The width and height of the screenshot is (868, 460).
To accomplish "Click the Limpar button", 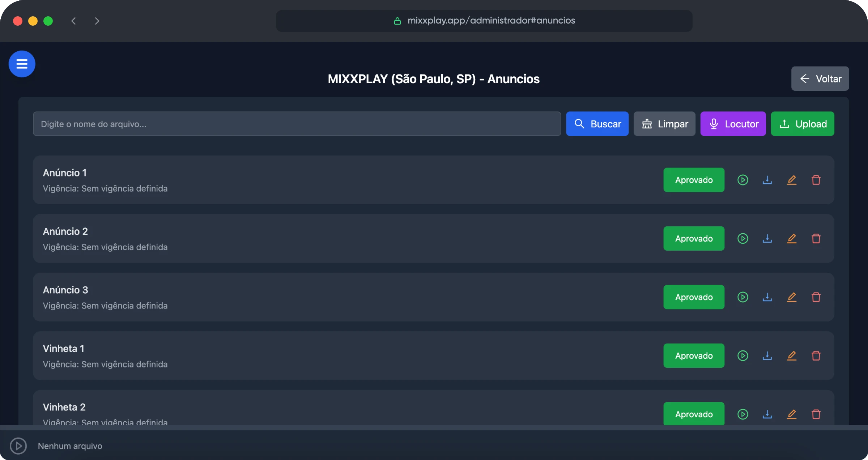I will [664, 124].
